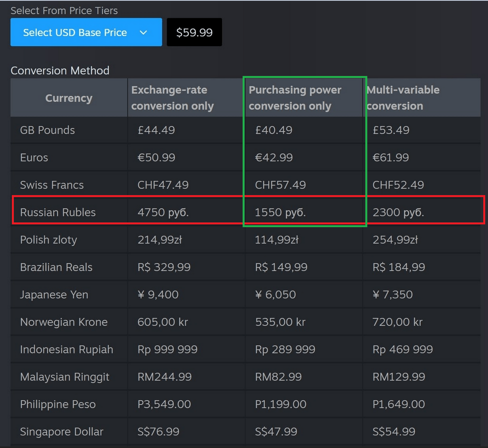This screenshot has height=448, width=488.
Task: Click the $59.99 base price box
Action: click(194, 32)
